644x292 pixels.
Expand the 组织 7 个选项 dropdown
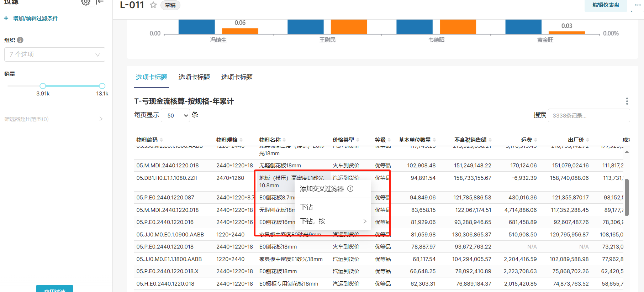pyautogui.click(x=55, y=54)
